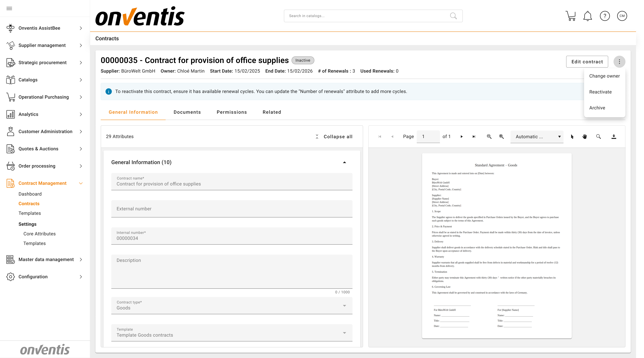
Task: Click the Edit contract button
Action: 587,62
